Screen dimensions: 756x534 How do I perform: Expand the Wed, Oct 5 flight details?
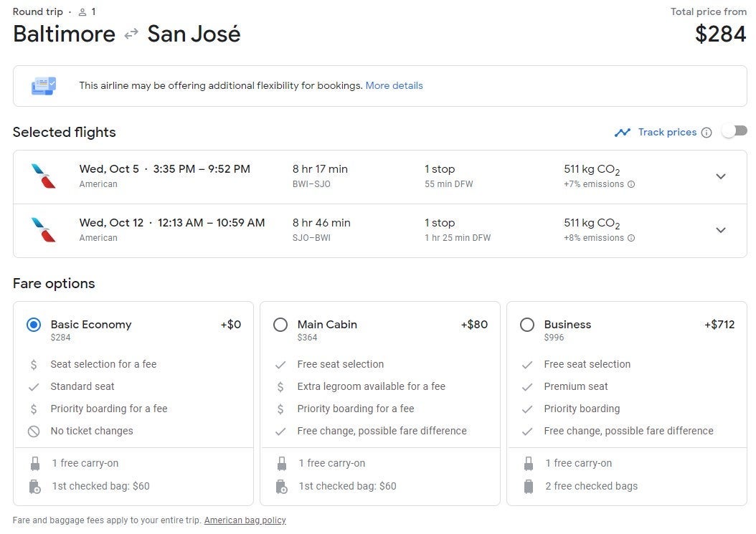(721, 176)
